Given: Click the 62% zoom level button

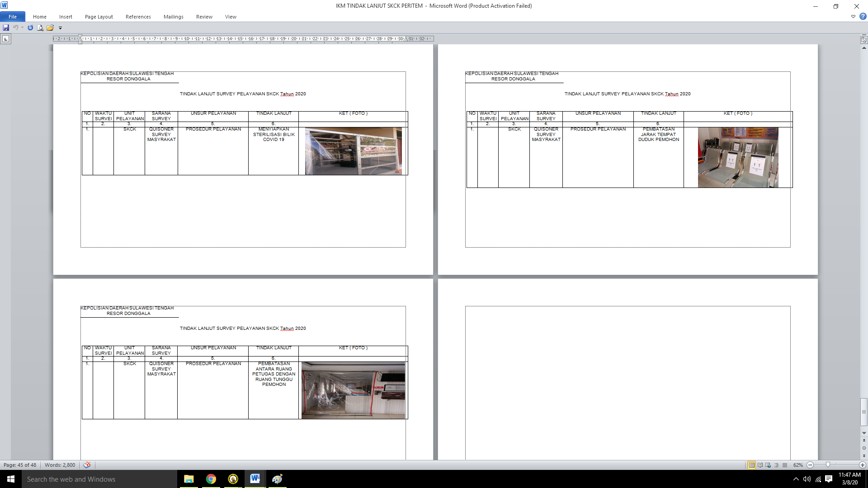Looking at the screenshot, I should point(798,465).
